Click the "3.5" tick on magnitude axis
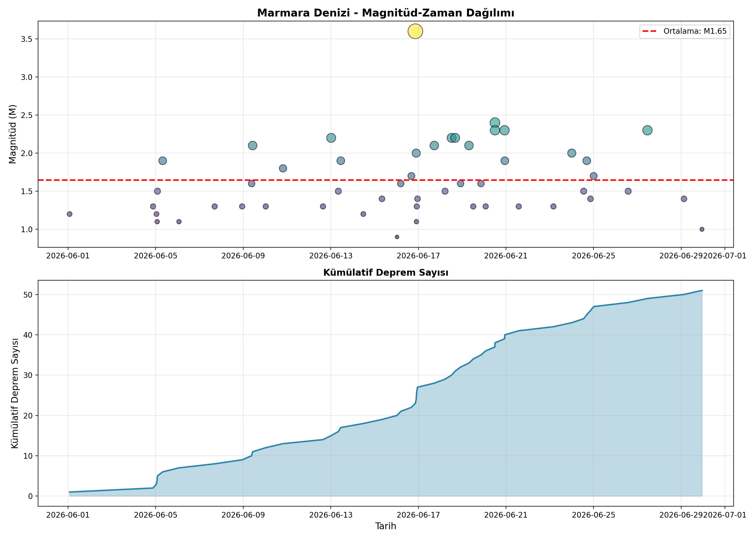Viewport: 756px width, 540px height. [x=27, y=39]
